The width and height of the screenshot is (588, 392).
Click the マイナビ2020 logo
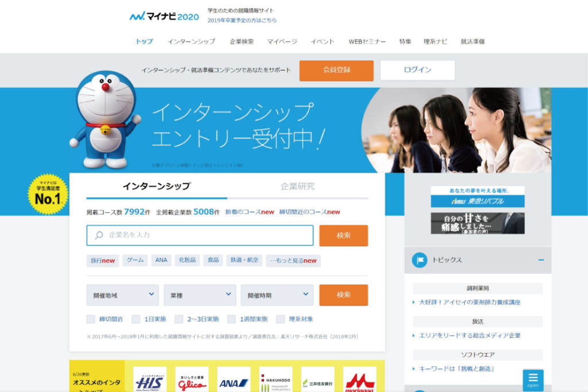coord(164,16)
